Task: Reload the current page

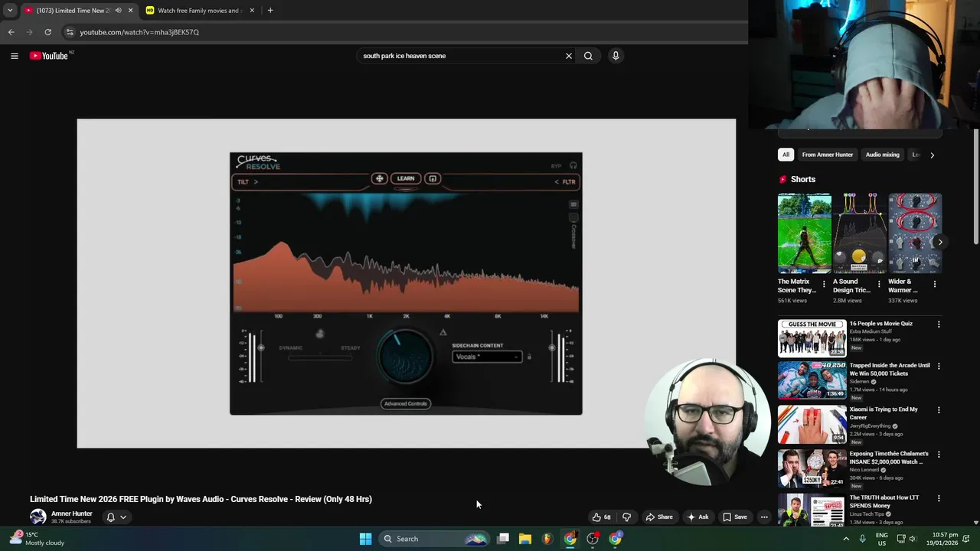Action: coord(47,32)
